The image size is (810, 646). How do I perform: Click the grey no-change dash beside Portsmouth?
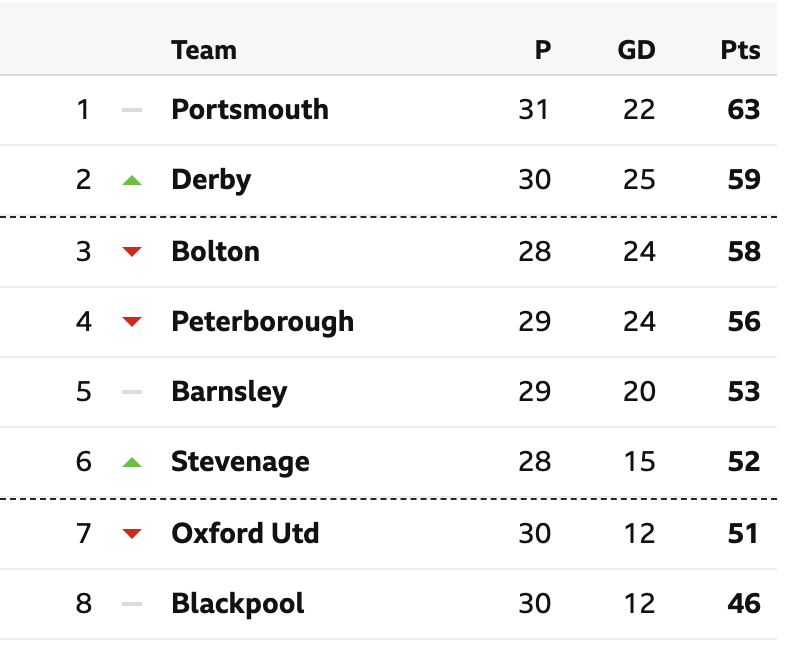[x=132, y=109]
